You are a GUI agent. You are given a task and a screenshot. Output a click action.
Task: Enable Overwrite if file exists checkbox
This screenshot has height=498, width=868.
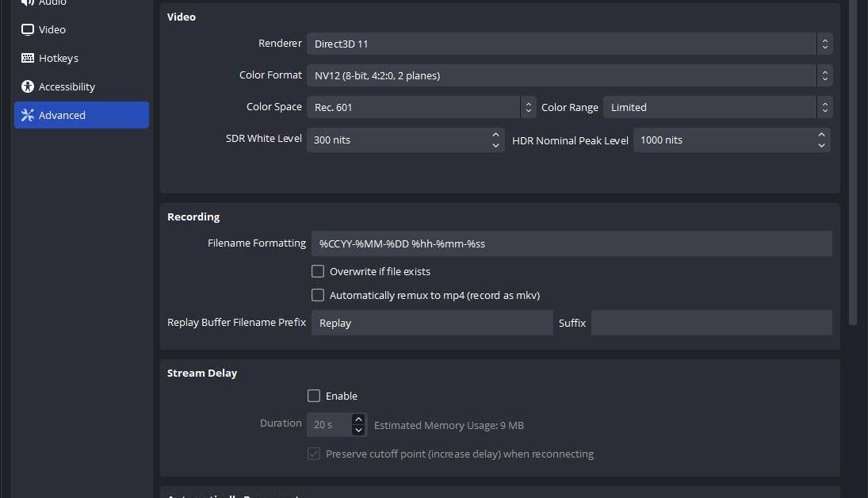click(318, 271)
